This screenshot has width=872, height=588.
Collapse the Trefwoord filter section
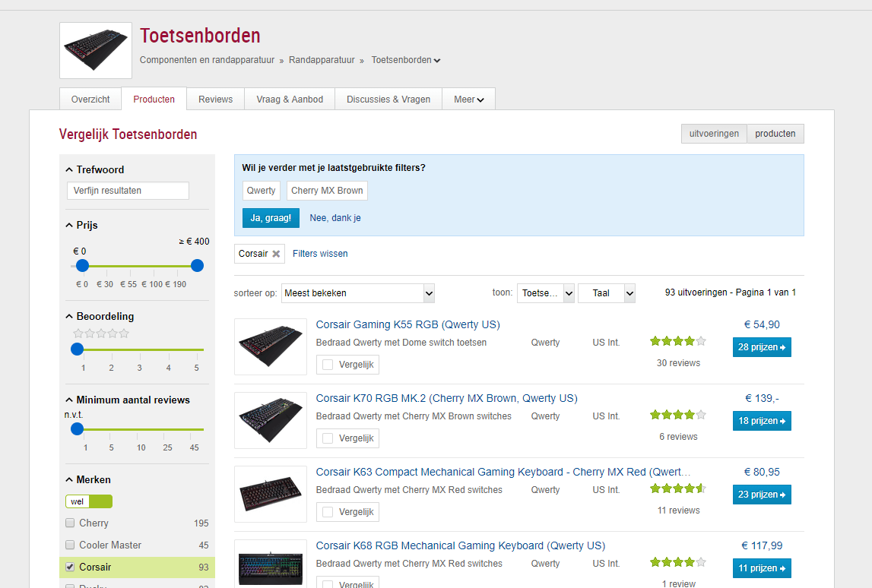pyautogui.click(x=69, y=169)
